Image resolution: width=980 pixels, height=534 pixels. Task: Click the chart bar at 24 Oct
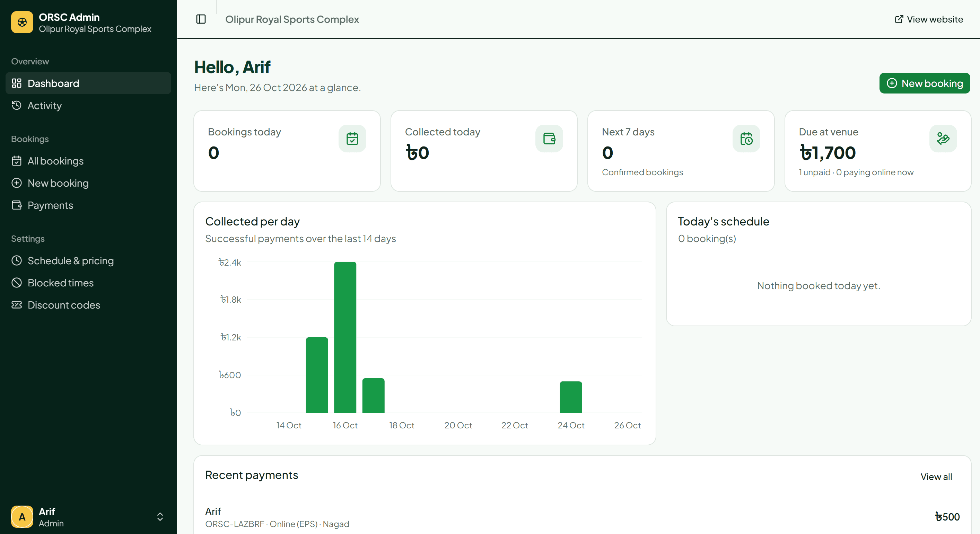571,397
